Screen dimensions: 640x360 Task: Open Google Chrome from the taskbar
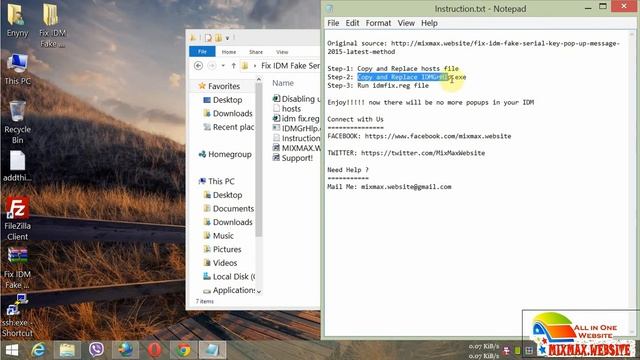[183, 350]
